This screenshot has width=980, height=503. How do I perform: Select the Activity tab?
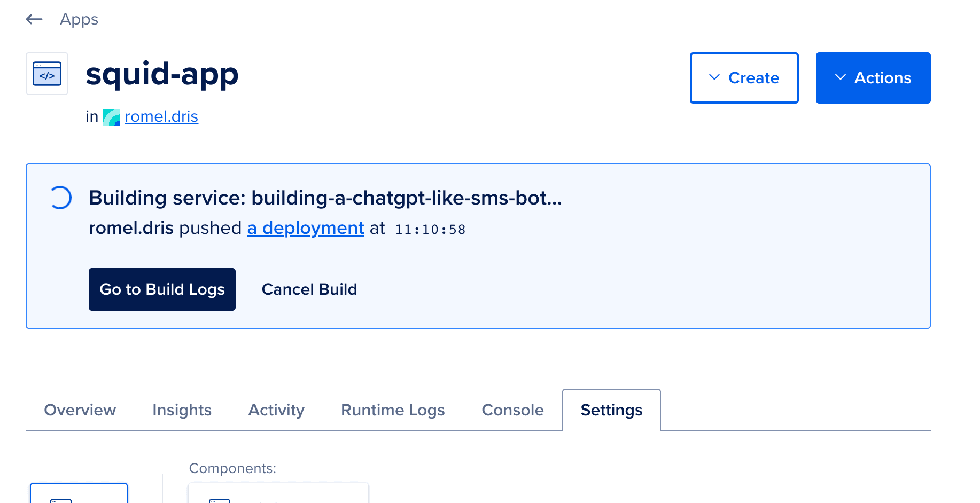tap(276, 410)
